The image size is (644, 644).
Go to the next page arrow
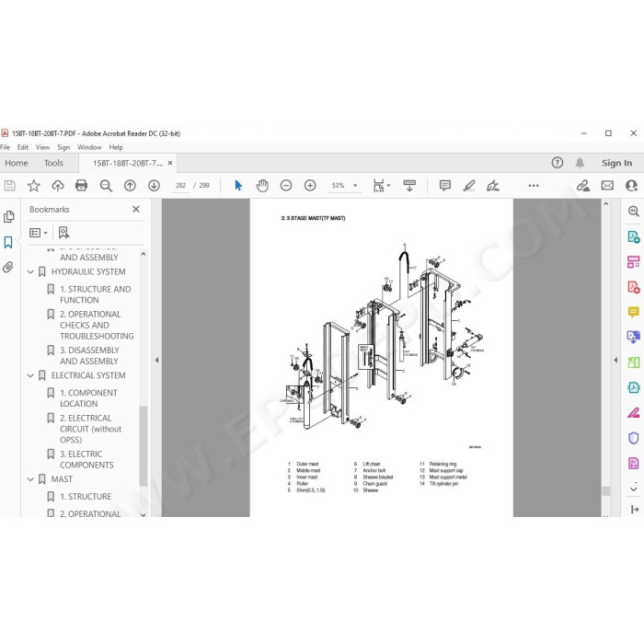coord(154,186)
